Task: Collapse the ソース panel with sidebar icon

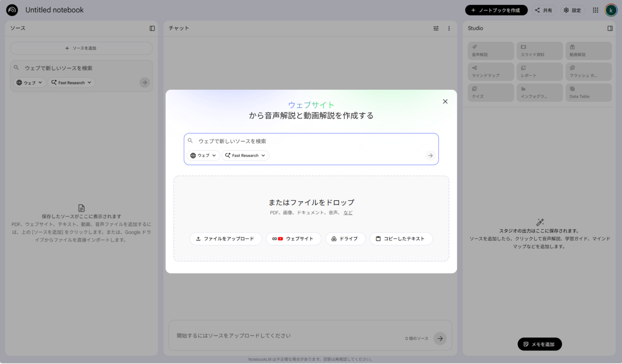Action: [152, 29]
